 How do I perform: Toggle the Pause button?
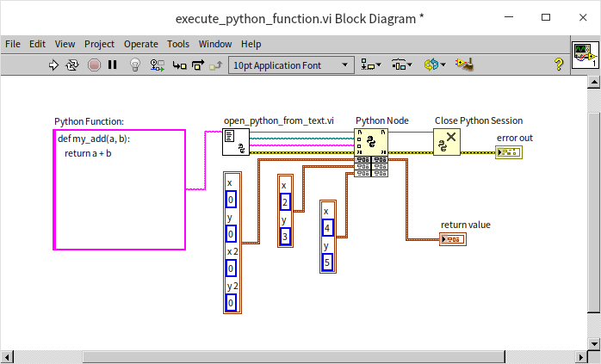pyautogui.click(x=112, y=65)
